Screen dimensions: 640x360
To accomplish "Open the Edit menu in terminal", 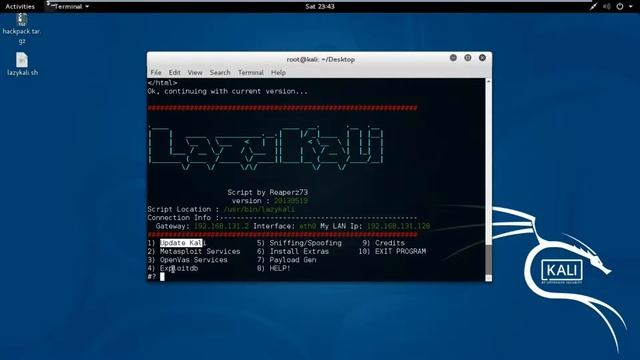I will click(175, 73).
